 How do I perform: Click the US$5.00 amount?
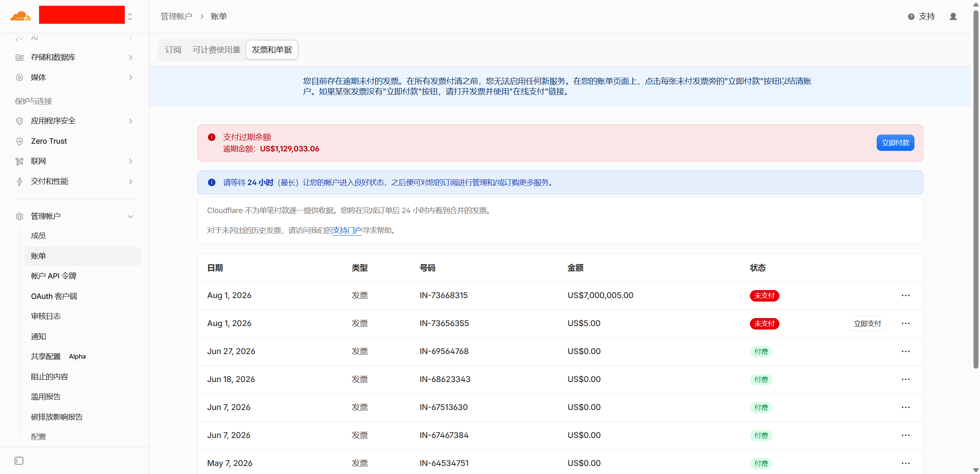click(x=584, y=323)
